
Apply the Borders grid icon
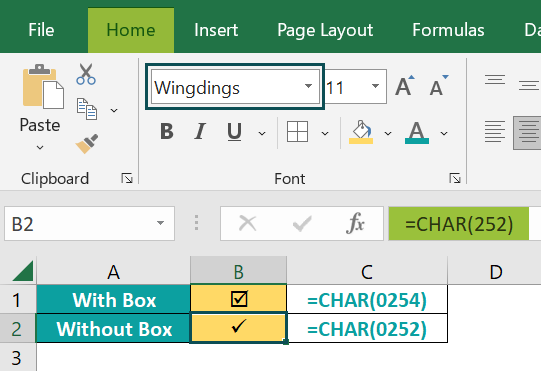297,131
